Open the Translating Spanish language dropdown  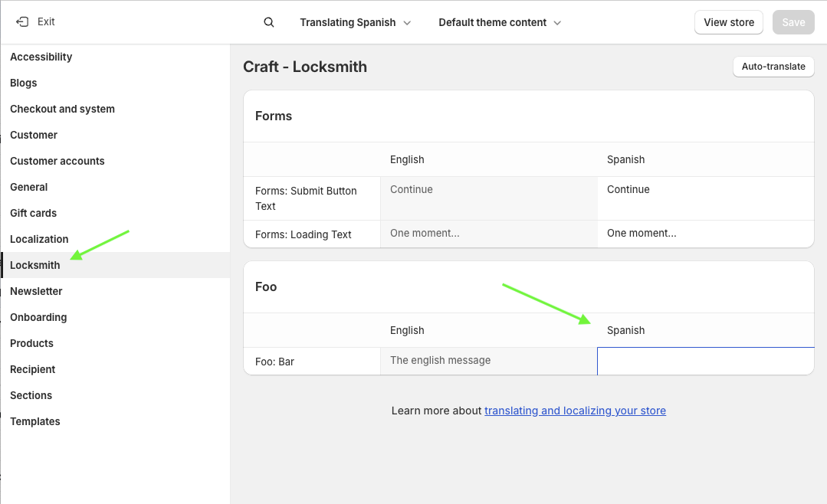[355, 23]
